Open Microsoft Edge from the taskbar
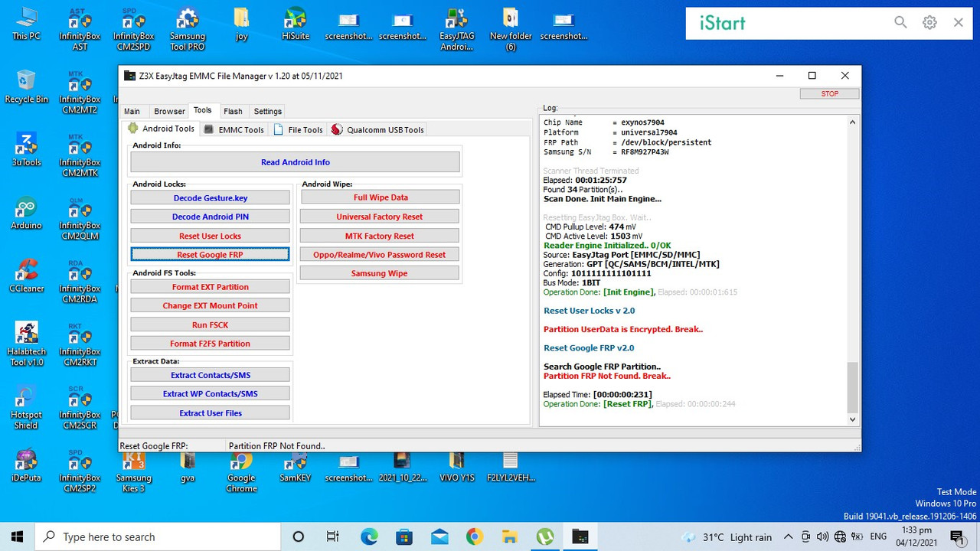Viewport: 980px width, 551px height. click(x=369, y=536)
